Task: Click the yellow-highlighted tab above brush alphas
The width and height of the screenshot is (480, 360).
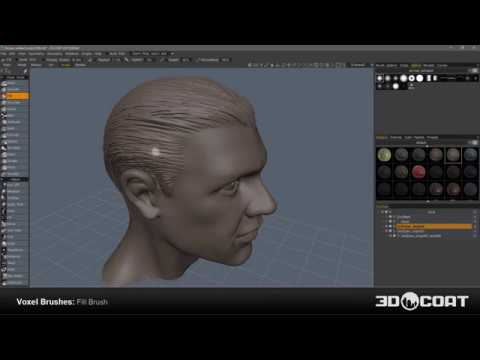Action: (416, 66)
